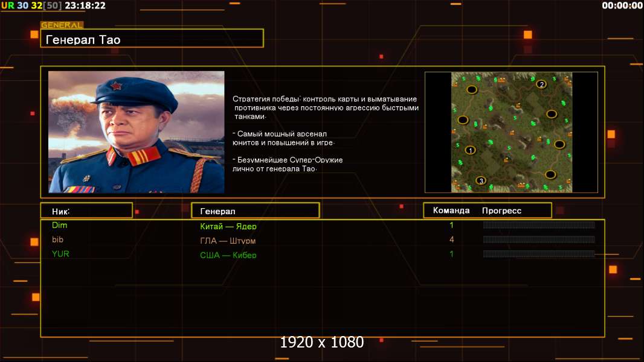This screenshot has width=644, height=362.
Task: Click 'США — Кибер' general entry
Action: 228,255
